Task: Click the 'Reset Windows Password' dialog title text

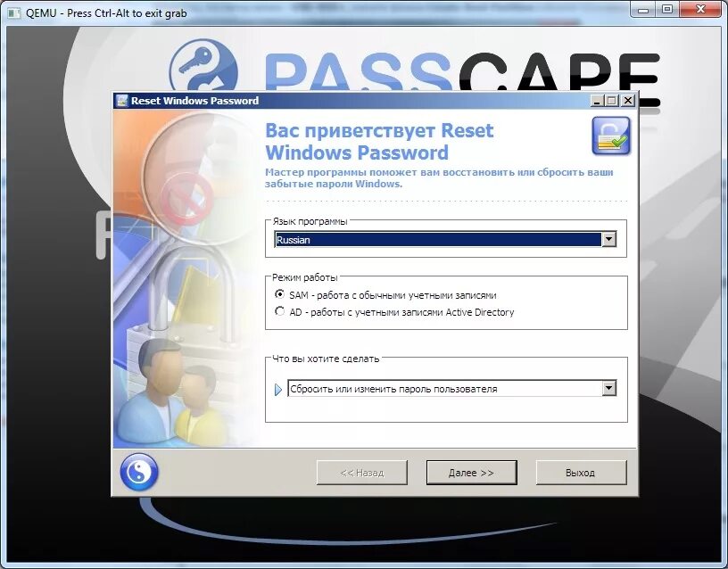Action: (x=195, y=101)
